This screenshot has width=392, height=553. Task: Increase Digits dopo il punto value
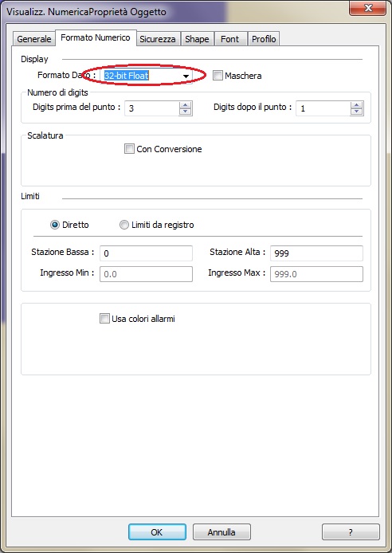[x=356, y=104]
